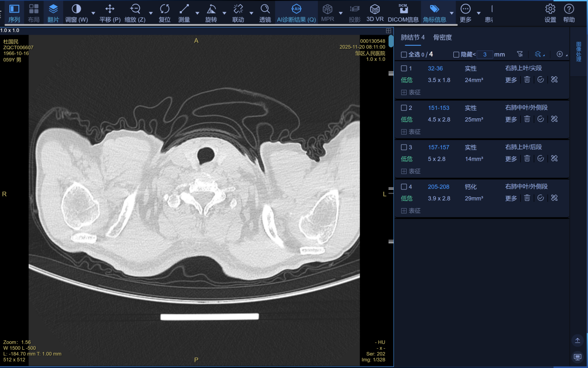Screen dimensions: 588x368
Task: Activate the 平移 (P) pan tool
Action: 110,9
